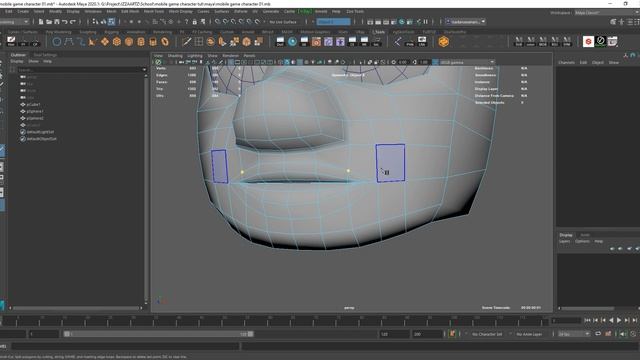Go to start of playback range
The height and width of the screenshot is (360, 640).
tap(587, 320)
